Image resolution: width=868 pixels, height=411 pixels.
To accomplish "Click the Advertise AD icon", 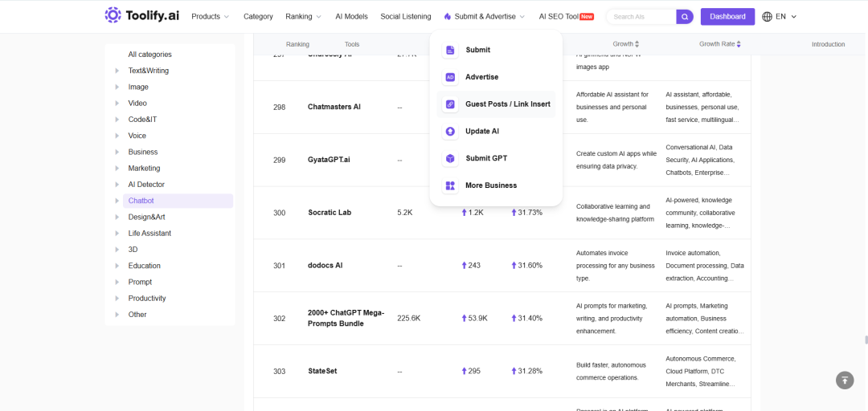I will [x=450, y=77].
